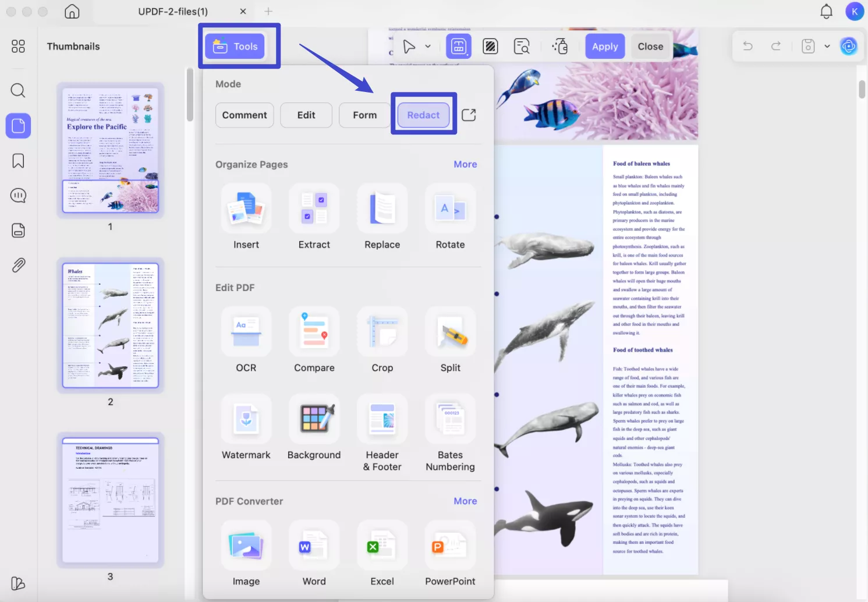Expand the save options dropdown
This screenshot has width=868, height=602.
tap(827, 46)
